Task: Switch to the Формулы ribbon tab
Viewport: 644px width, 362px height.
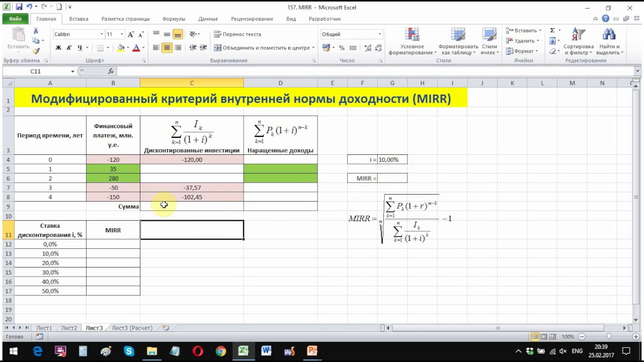Action: coord(174,19)
